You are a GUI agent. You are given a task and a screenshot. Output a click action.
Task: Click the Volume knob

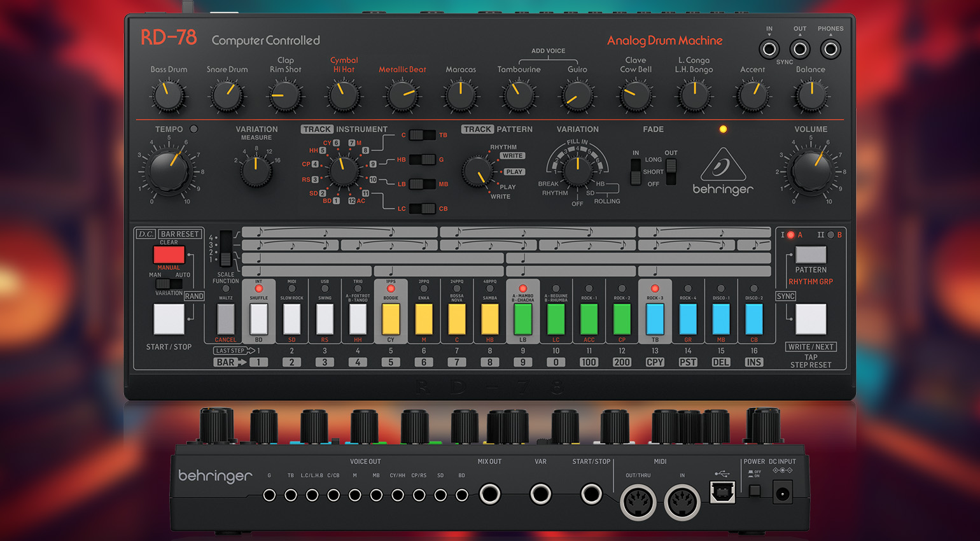tap(811, 171)
